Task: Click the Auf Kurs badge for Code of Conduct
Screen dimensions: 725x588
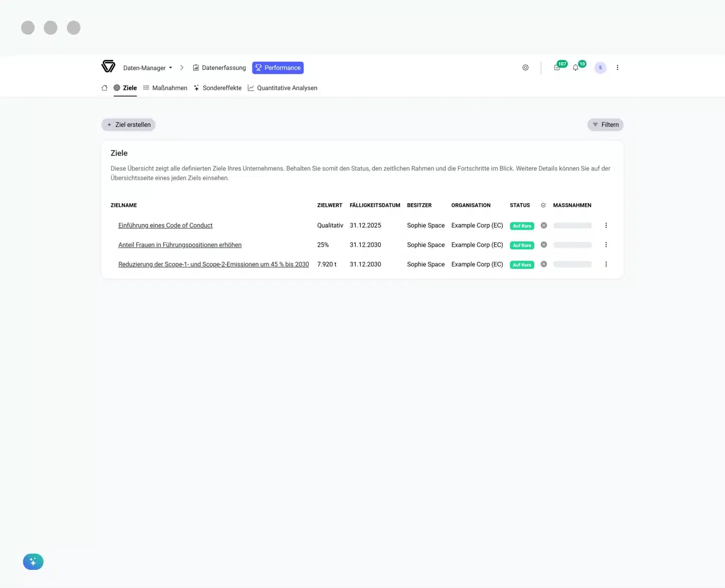Action: [x=522, y=226]
